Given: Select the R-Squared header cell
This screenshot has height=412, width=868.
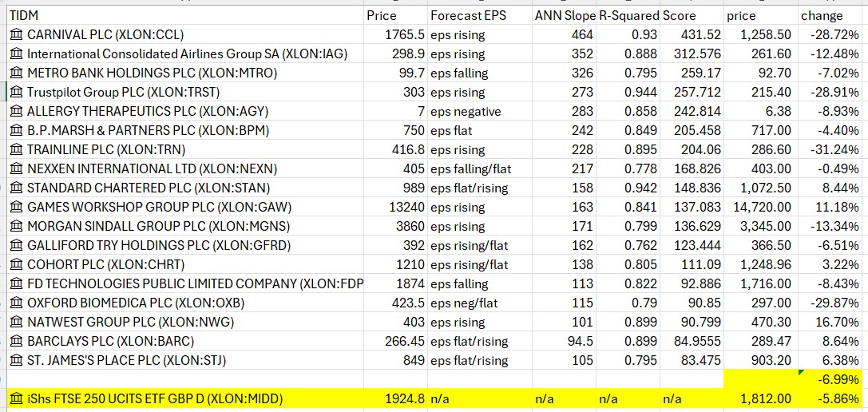Looking at the screenshot, I should coord(628,15).
